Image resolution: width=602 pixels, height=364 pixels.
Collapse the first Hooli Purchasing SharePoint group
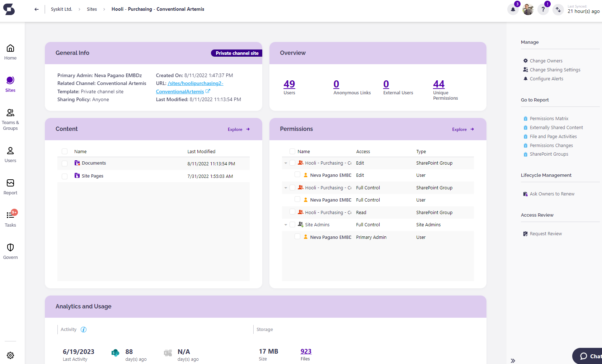pos(286,163)
